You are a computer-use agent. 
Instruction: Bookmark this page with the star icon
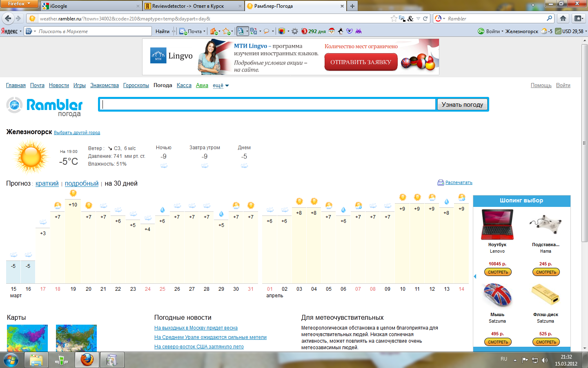click(394, 18)
